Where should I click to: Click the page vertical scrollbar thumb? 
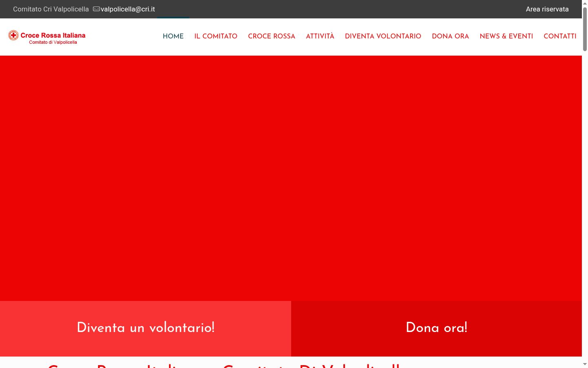pyautogui.click(x=585, y=29)
